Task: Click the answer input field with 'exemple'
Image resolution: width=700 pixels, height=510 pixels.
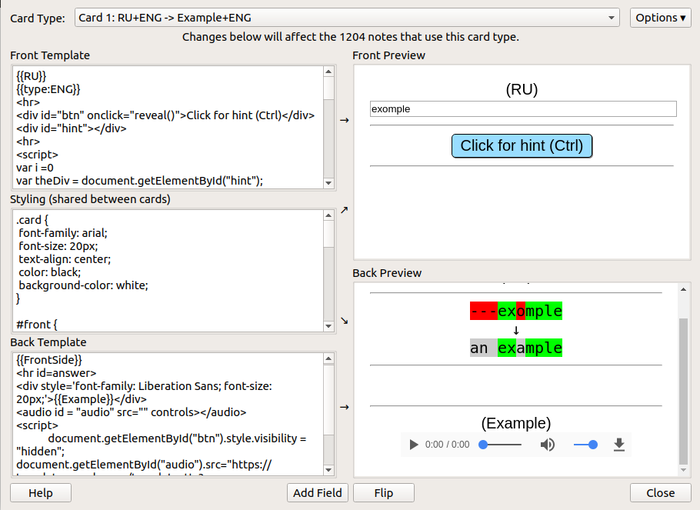Action: coord(522,109)
